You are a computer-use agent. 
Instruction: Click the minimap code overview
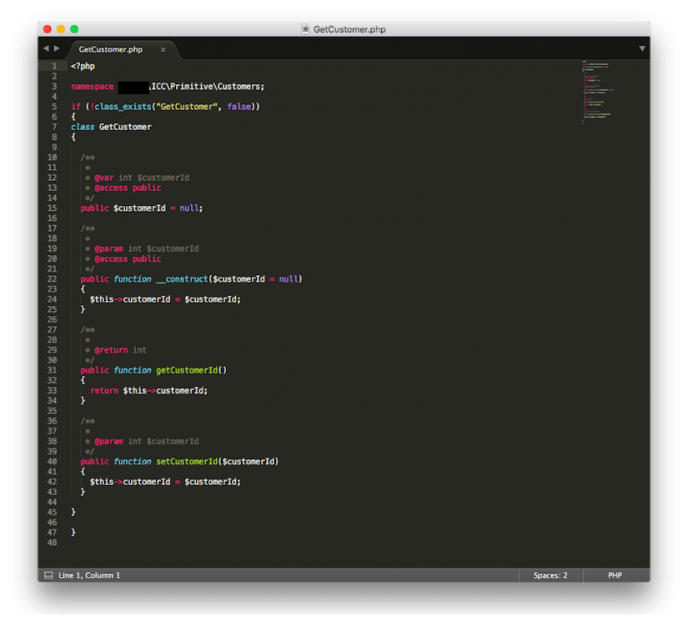click(597, 92)
